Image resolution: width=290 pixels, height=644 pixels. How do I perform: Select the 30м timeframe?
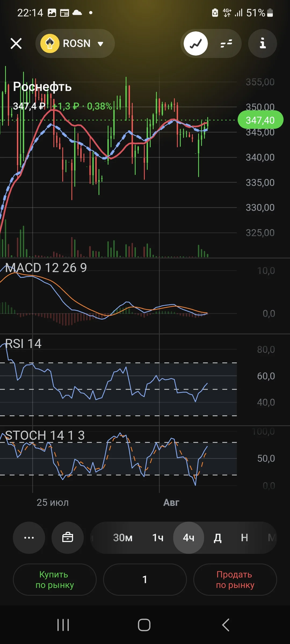tap(123, 538)
